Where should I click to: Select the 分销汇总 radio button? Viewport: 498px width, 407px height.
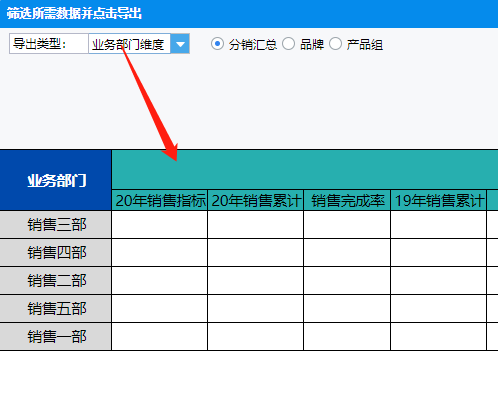(x=217, y=44)
